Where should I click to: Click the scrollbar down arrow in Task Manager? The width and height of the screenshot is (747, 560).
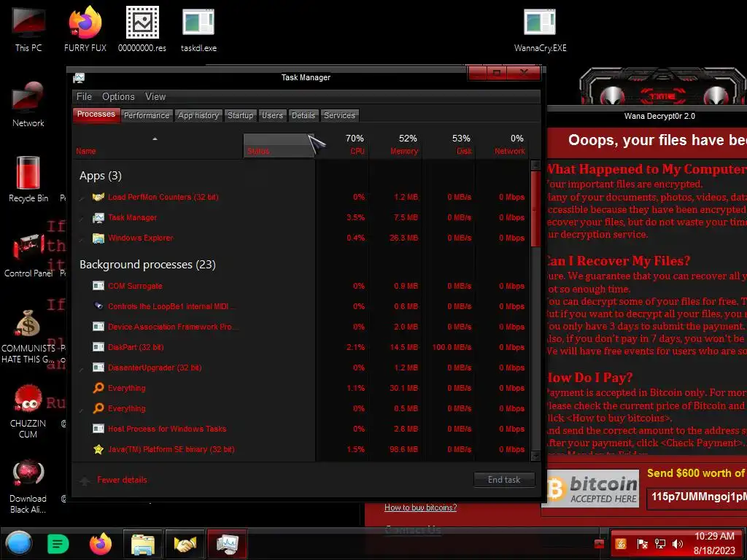(x=535, y=456)
